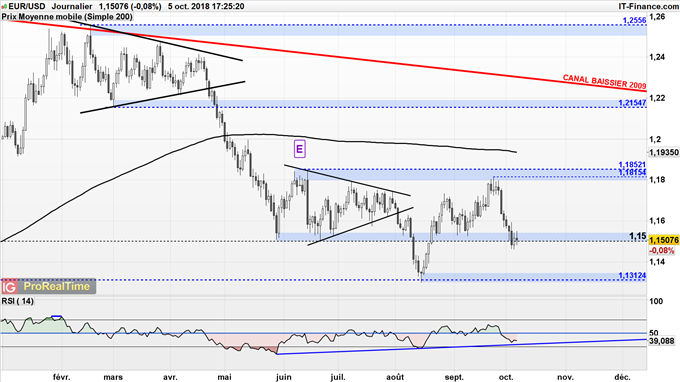Click the bold 1,15 support label

pyautogui.click(x=638, y=236)
